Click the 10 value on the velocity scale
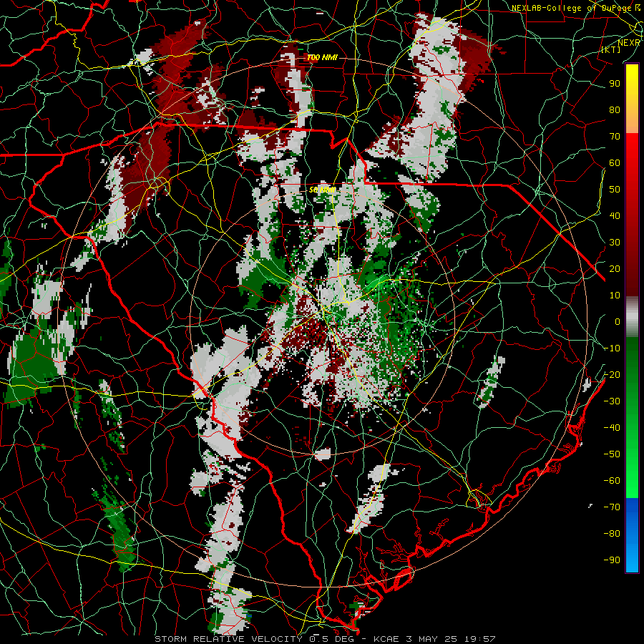 tap(615, 296)
